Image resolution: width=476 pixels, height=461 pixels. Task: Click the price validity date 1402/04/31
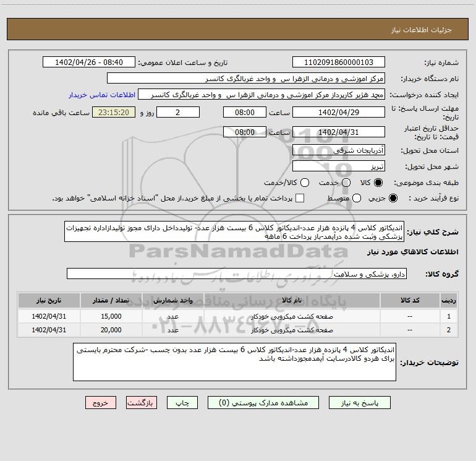point(339,132)
